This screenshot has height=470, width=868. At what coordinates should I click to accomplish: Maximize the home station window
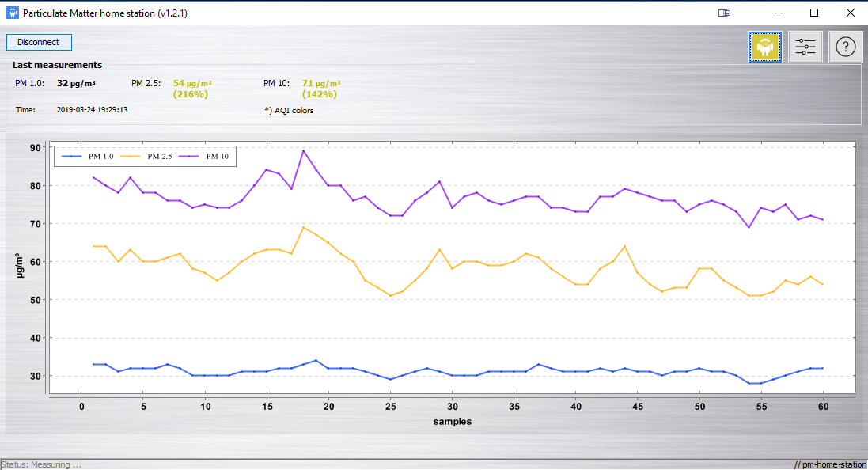point(814,13)
